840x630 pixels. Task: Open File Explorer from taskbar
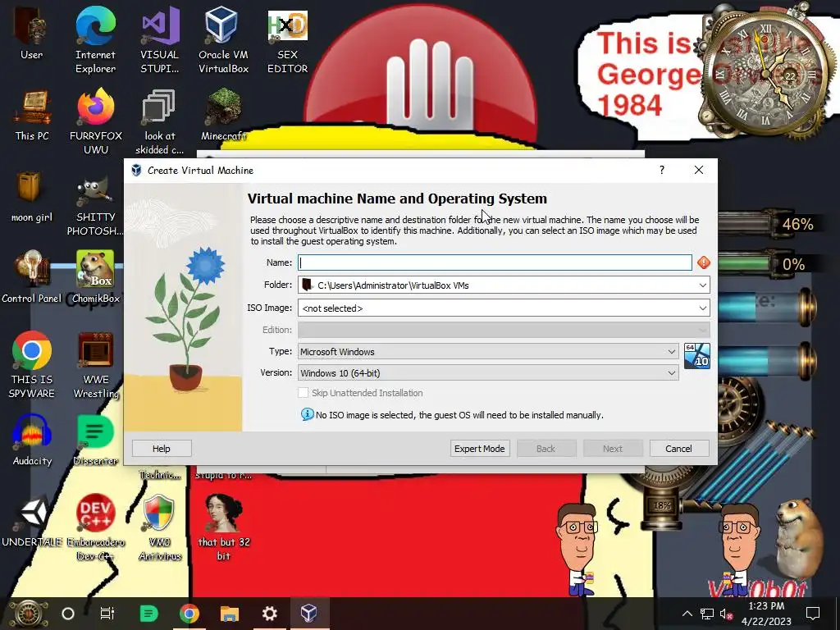[x=230, y=614]
